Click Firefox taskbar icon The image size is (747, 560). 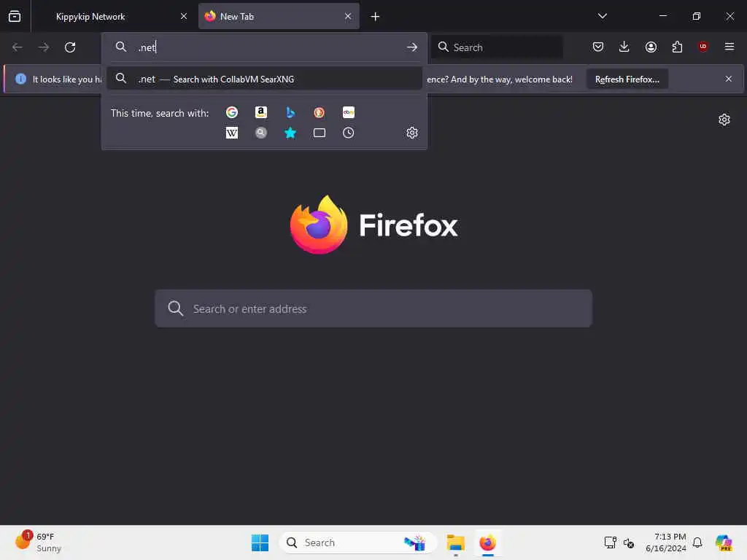[487, 542]
